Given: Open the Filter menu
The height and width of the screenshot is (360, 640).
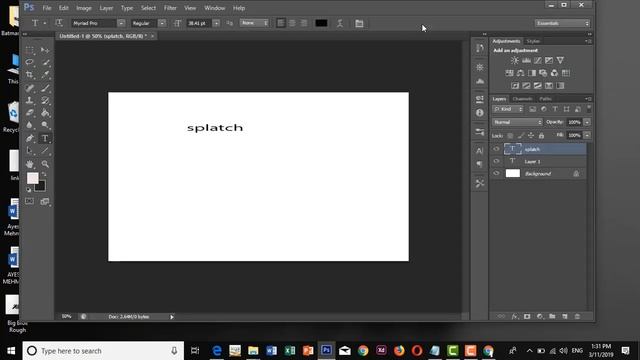Looking at the screenshot, I should pyautogui.click(x=170, y=8).
